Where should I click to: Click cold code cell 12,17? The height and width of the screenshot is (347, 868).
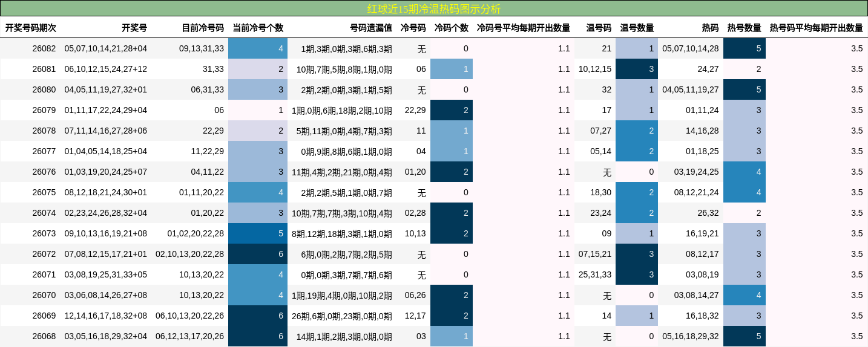pyautogui.click(x=415, y=316)
